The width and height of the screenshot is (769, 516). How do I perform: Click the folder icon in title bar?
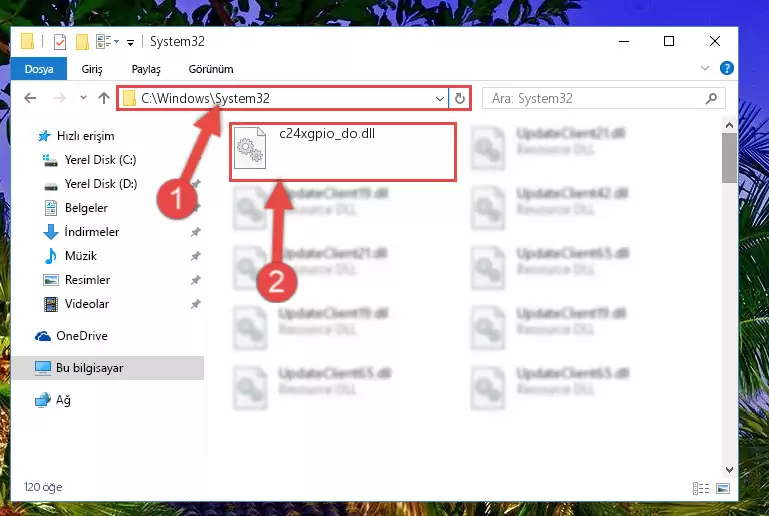point(27,42)
